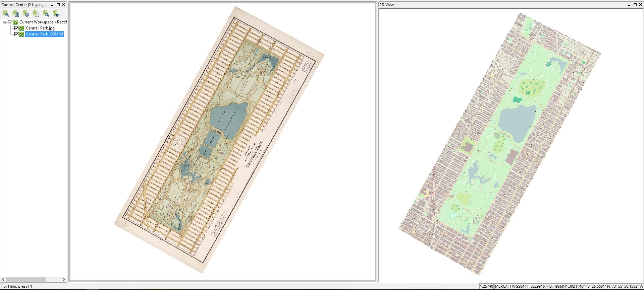Uncheck the Current Workspace checkbox

pyautogui.click(x=10, y=22)
